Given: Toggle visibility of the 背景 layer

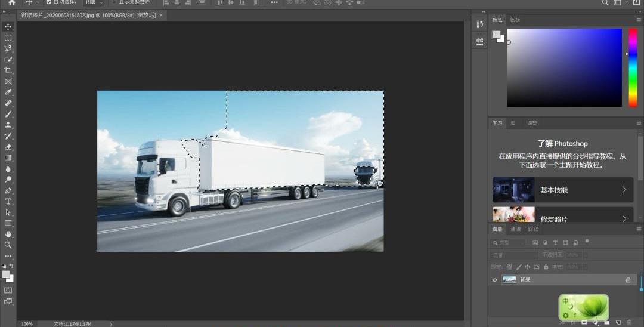Looking at the screenshot, I should (494, 280).
